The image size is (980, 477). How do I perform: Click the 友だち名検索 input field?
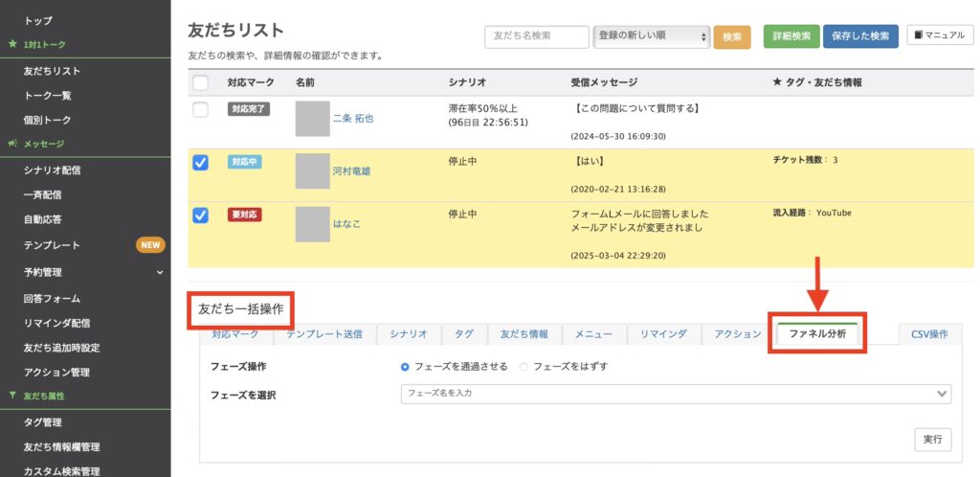536,36
